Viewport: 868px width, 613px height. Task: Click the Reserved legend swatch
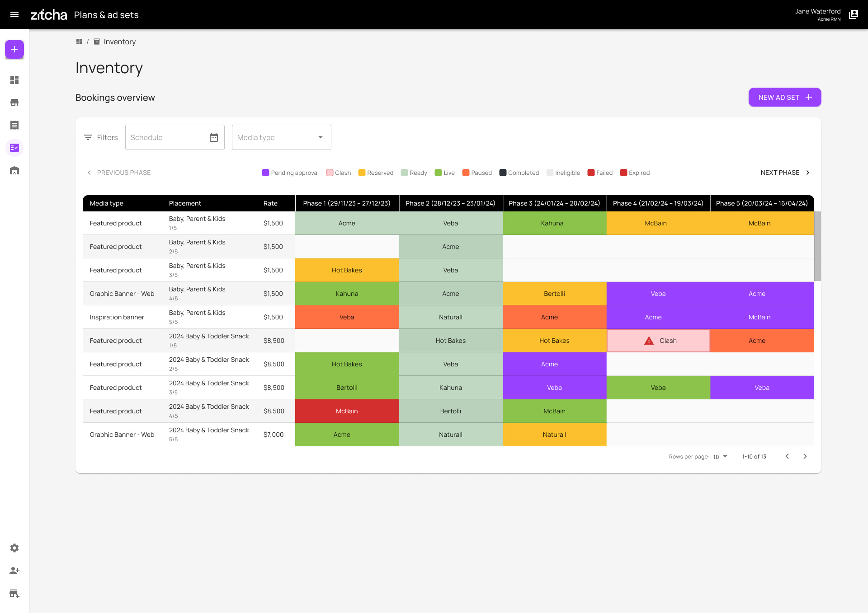362,173
